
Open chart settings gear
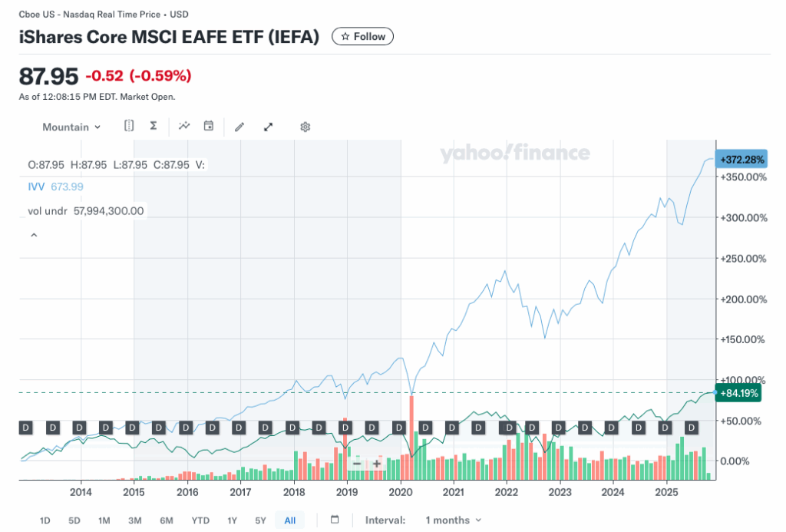(x=305, y=127)
